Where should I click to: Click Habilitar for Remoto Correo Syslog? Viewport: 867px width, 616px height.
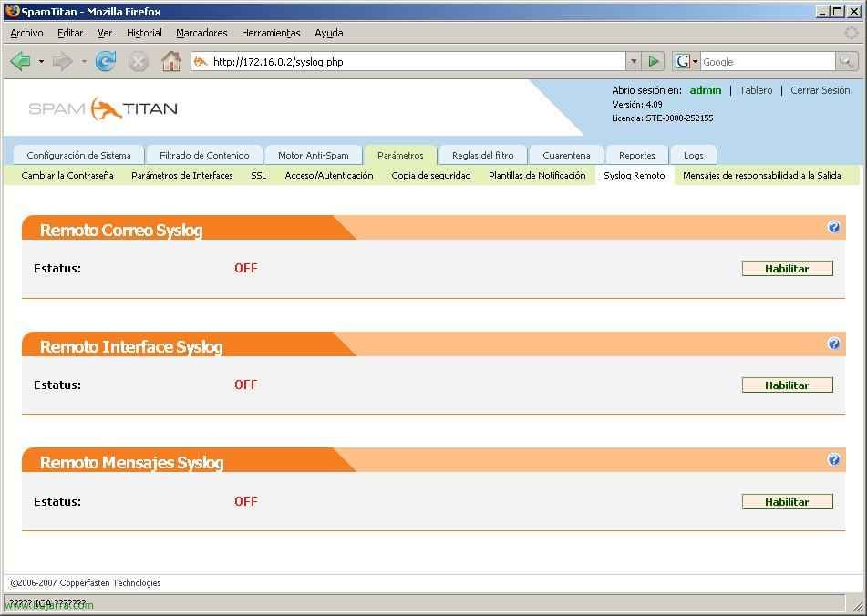(x=787, y=269)
